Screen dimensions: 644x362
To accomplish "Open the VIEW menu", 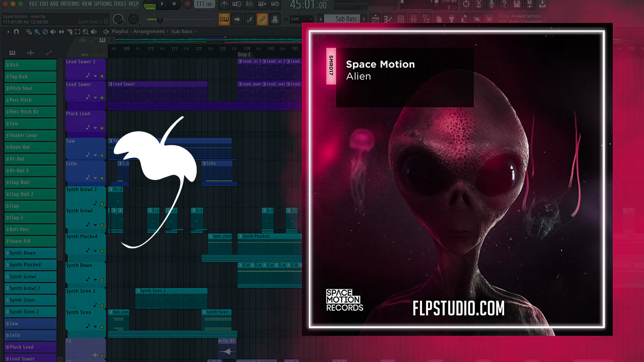I will tap(87, 4).
